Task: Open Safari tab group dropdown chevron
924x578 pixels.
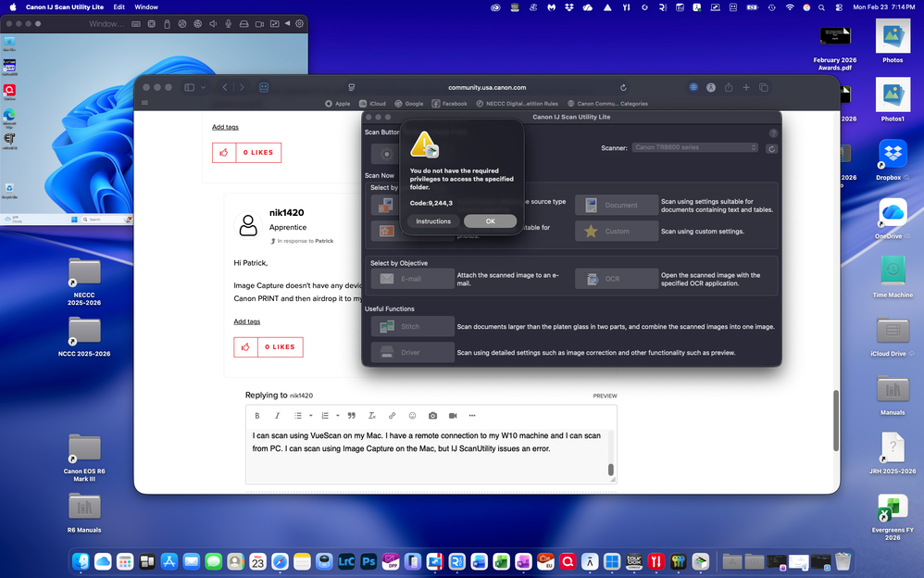Action: (204, 87)
